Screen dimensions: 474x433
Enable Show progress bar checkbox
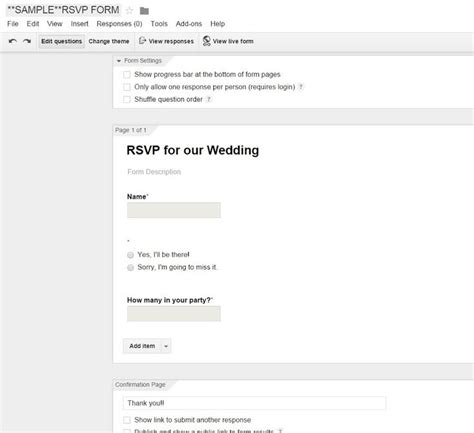[127, 75]
